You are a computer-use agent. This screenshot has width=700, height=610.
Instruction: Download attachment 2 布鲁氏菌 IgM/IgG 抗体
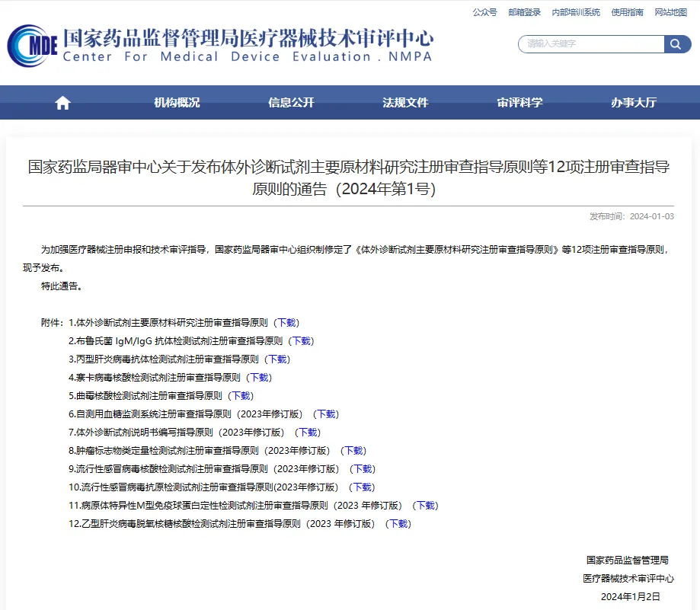302,341
